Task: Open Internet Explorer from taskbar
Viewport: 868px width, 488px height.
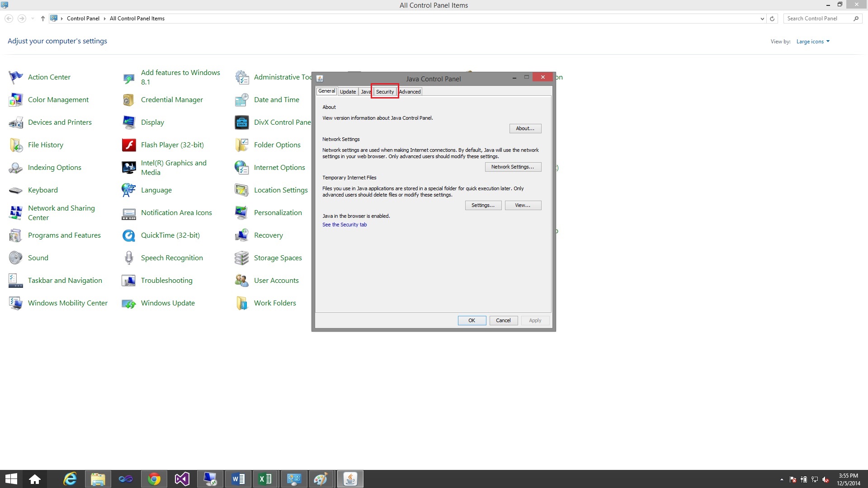Action: point(70,479)
